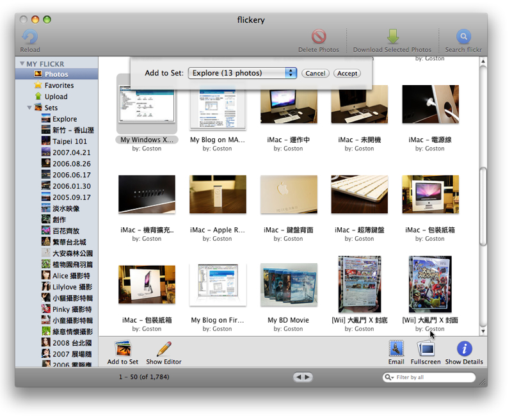Click the Show Details info icon
The width and height of the screenshot is (512, 420).
(x=464, y=348)
